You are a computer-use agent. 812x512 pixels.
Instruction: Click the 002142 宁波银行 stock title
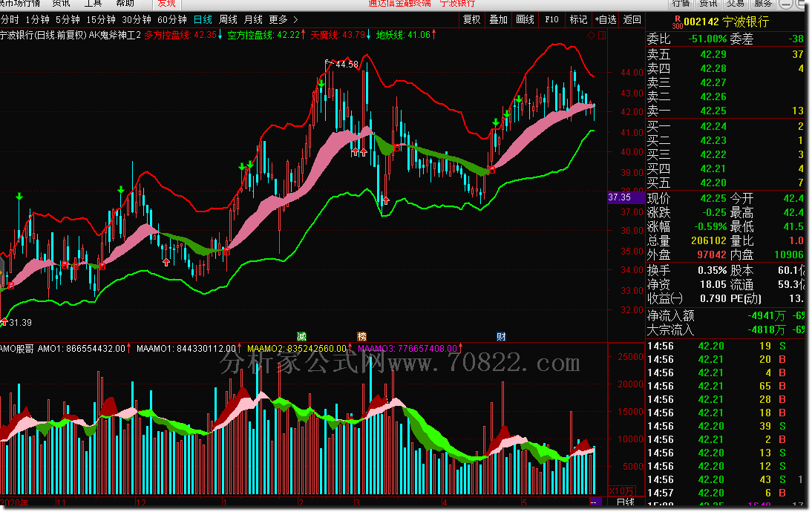(x=727, y=22)
